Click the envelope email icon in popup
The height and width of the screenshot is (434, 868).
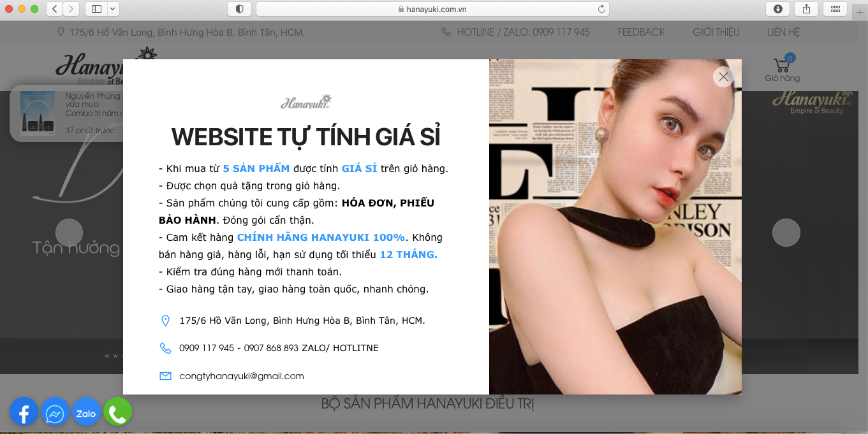click(165, 376)
